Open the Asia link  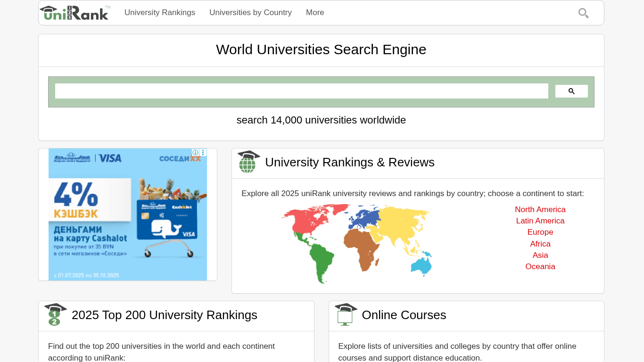540,255
